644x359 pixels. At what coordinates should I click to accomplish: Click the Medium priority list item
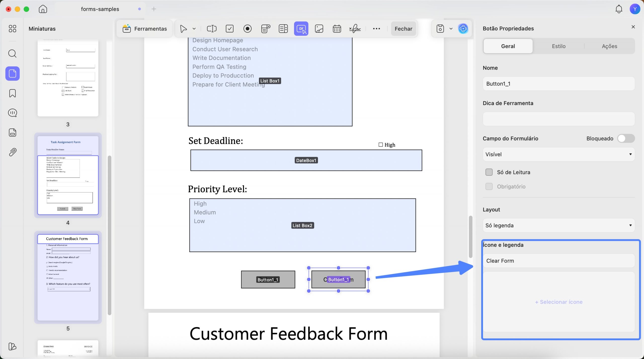(x=205, y=212)
